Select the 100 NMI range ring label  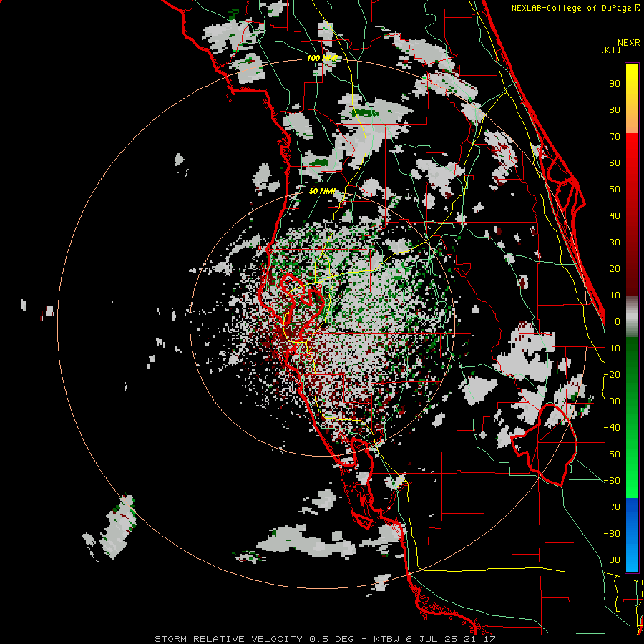click(321, 58)
